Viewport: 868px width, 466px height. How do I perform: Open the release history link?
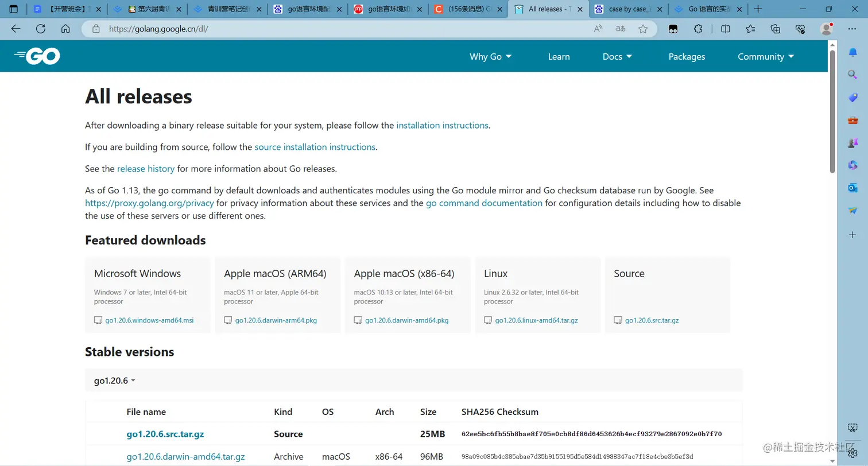click(146, 169)
